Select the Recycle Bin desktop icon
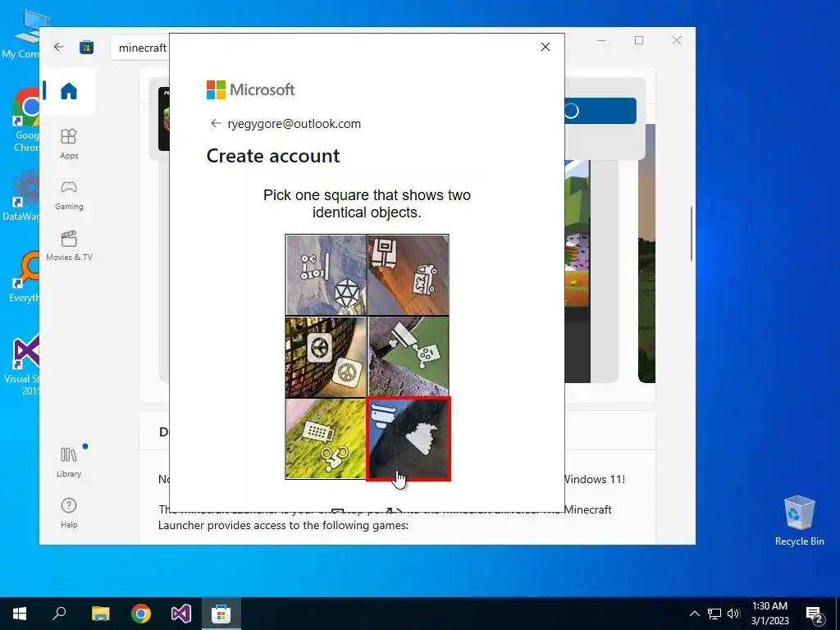The height and width of the screenshot is (630, 840). pos(799,521)
